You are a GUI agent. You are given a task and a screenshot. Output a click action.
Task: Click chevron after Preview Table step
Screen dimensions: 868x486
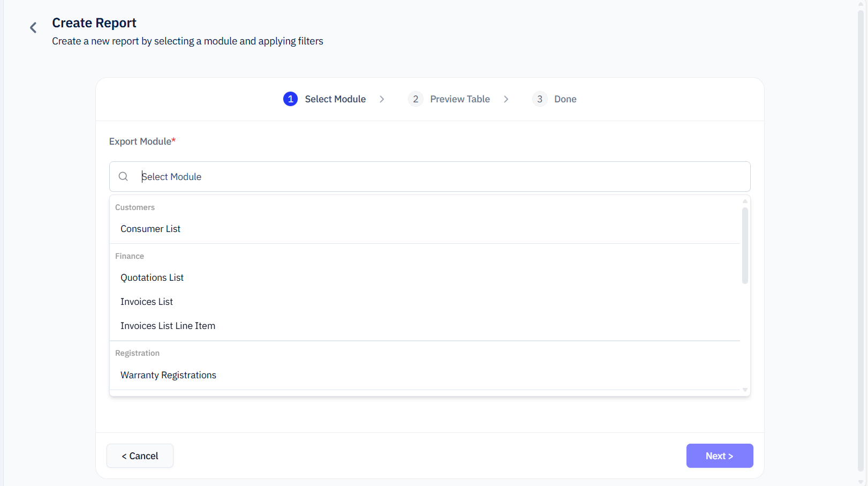506,99
